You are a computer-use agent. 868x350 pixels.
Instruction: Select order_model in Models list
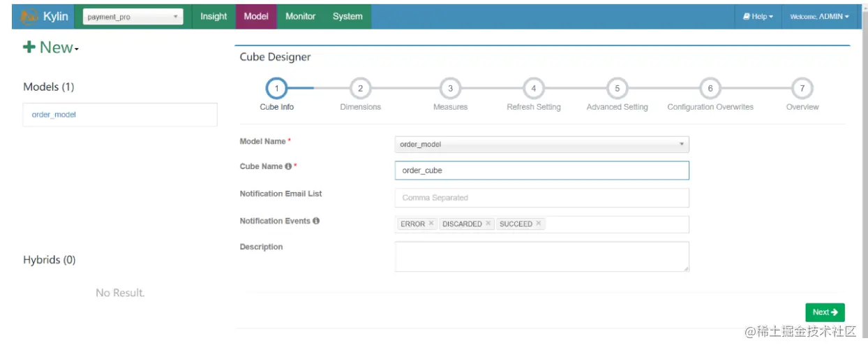tap(120, 115)
